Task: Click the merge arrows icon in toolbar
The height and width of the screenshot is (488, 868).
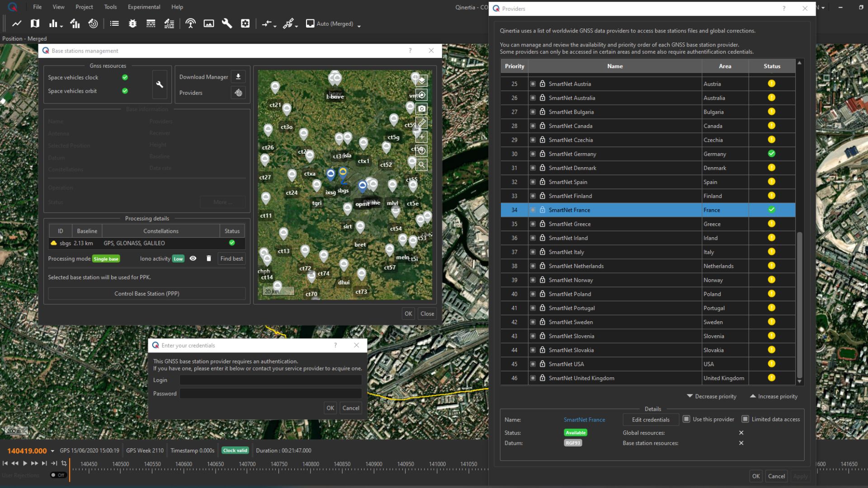Action: tap(267, 23)
